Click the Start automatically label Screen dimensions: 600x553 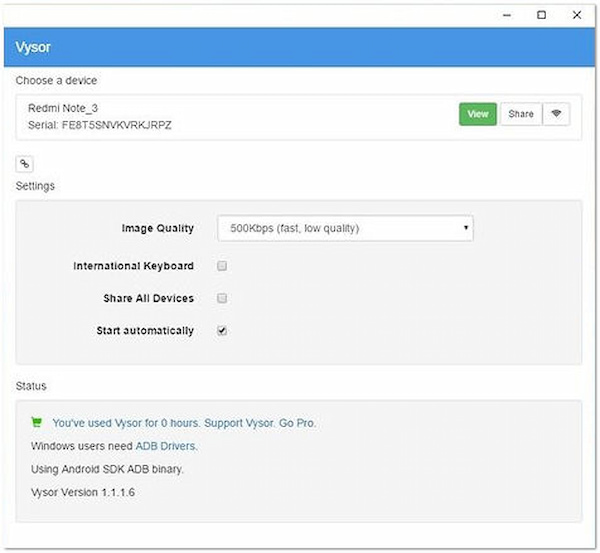145,331
